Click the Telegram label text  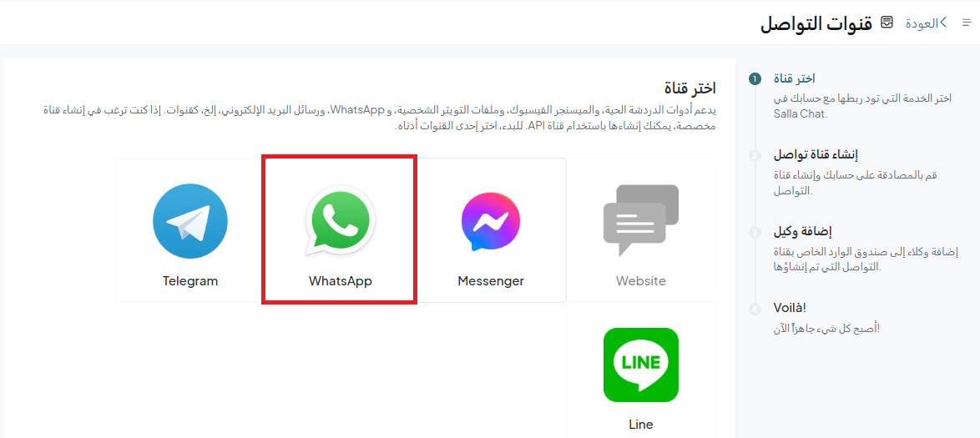pyautogui.click(x=190, y=281)
